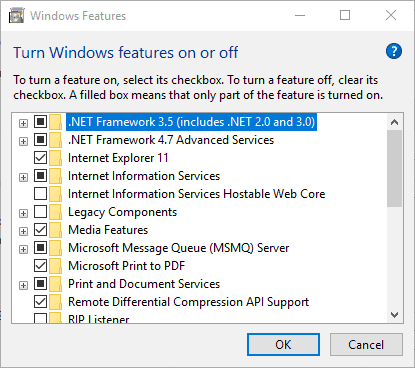Click the Windows Features title bar icon

(x=17, y=16)
